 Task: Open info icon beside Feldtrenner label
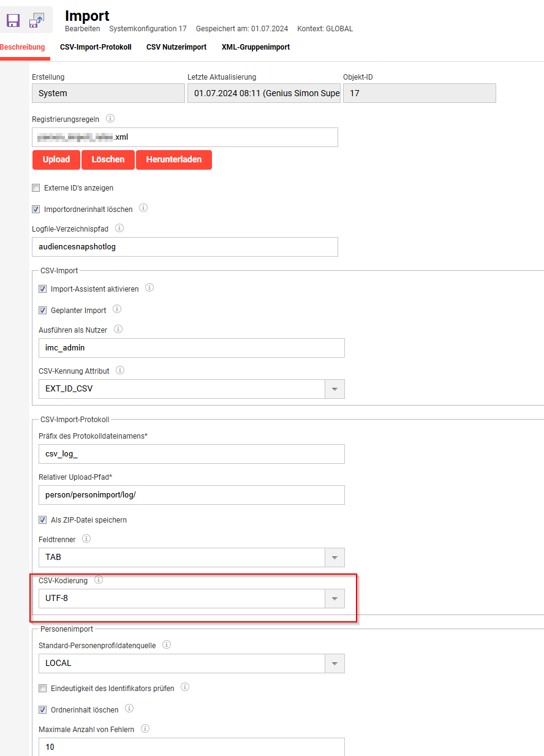coord(86,539)
